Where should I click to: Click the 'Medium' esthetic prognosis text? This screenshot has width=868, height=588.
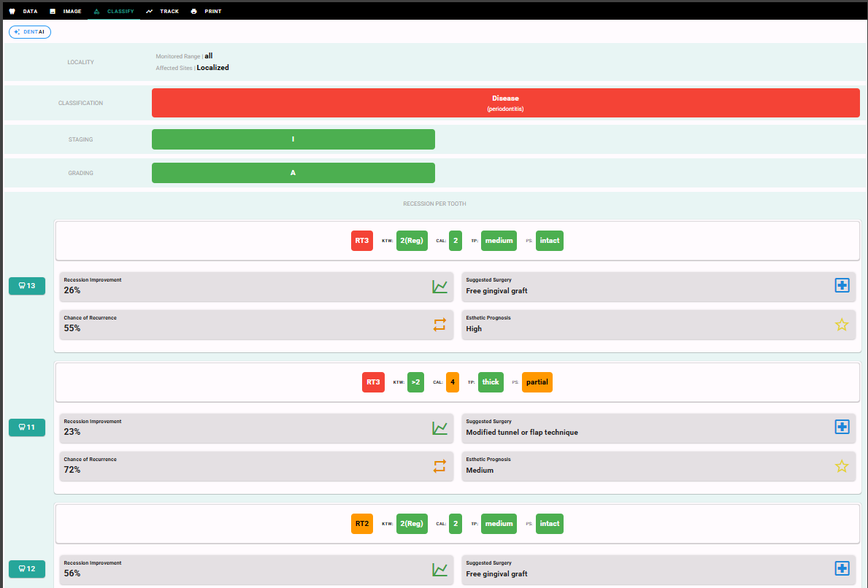pyautogui.click(x=480, y=470)
